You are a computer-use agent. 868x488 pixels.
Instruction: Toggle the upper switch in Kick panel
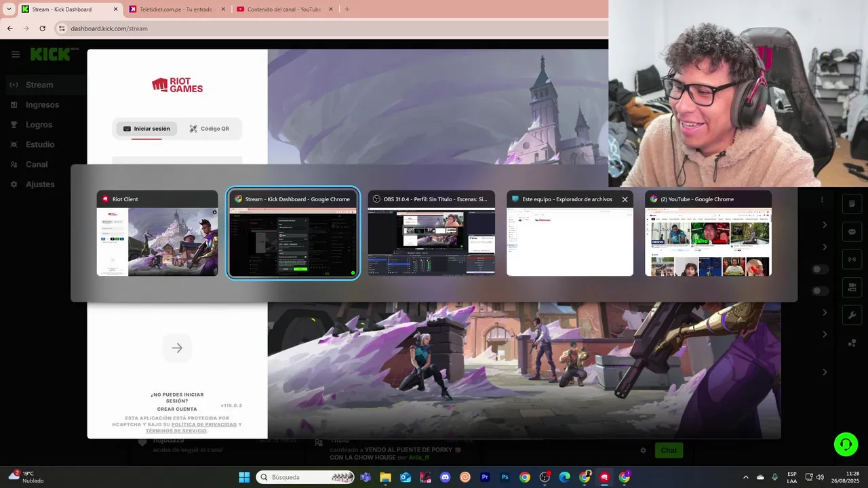coord(821,269)
